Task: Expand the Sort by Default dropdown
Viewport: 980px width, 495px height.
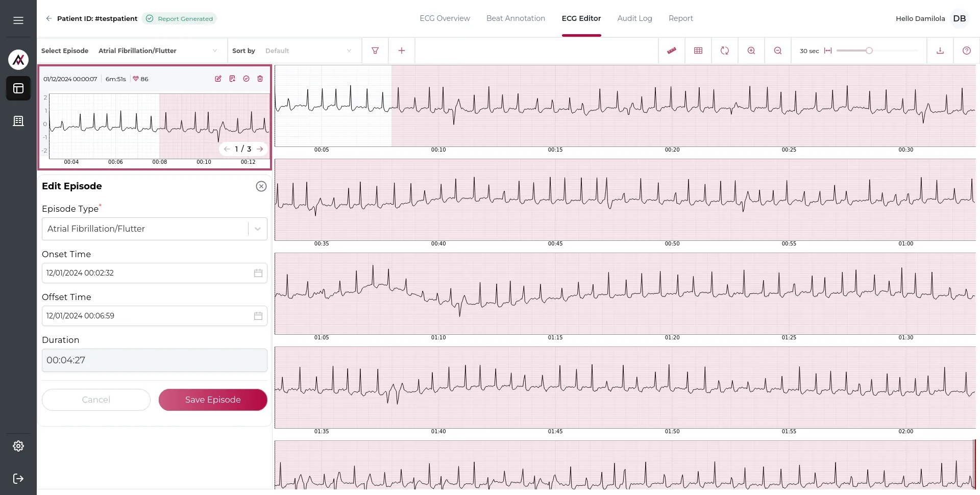Action: (x=308, y=51)
